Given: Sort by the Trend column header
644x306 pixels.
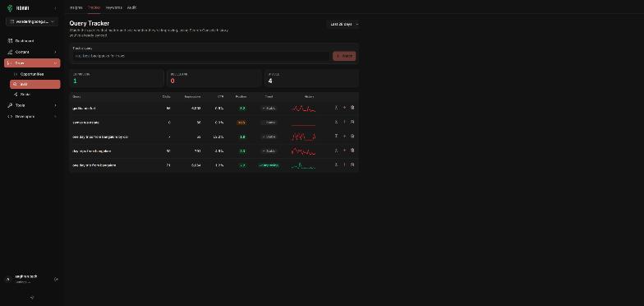Looking at the screenshot, I should pos(269,97).
